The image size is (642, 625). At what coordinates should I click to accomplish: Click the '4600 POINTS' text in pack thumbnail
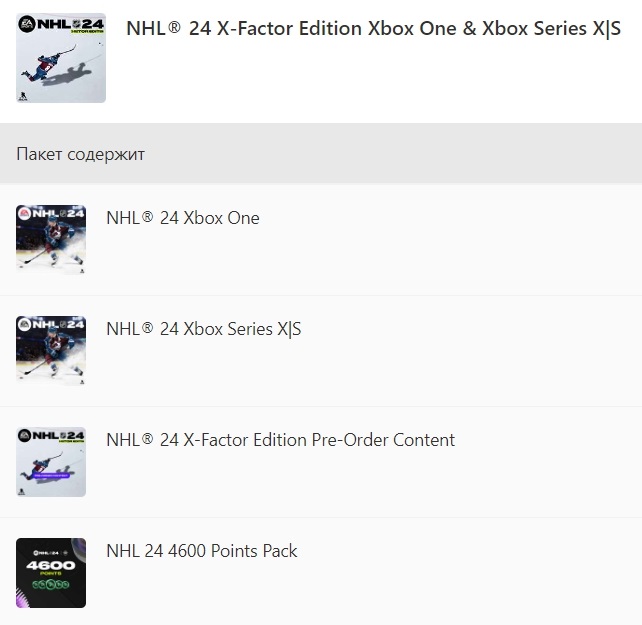point(50,567)
